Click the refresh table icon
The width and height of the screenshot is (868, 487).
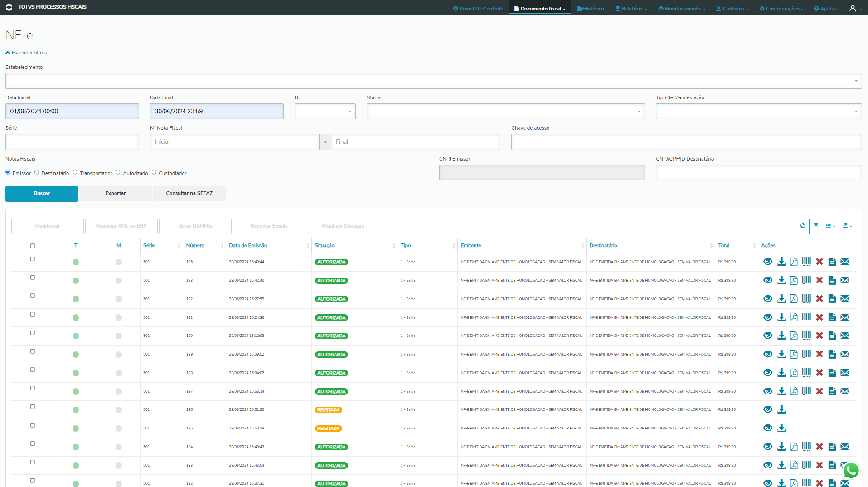(x=803, y=226)
